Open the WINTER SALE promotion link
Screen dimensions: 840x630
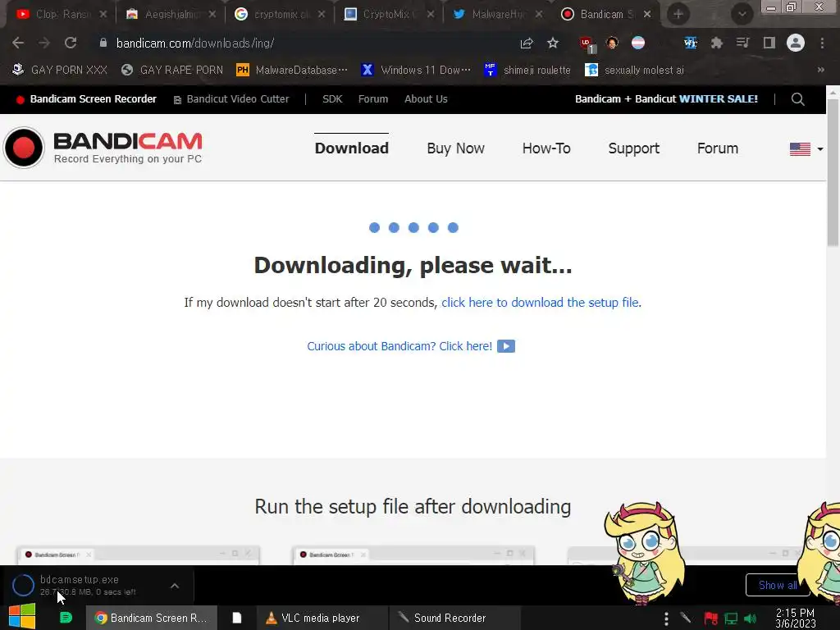point(666,99)
